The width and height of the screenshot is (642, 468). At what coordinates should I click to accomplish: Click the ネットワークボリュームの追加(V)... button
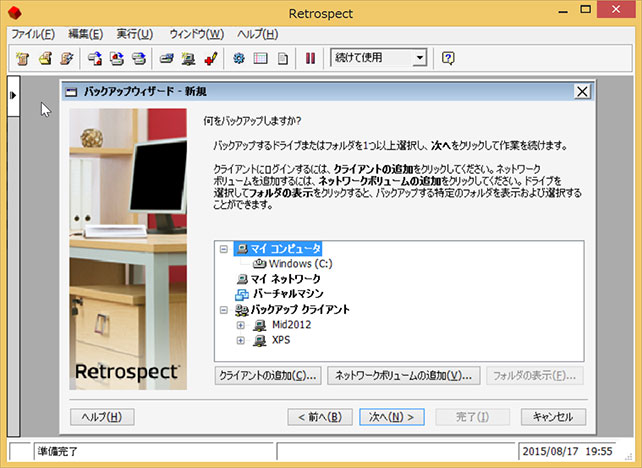pyautogui.click(x=404, y=376)
